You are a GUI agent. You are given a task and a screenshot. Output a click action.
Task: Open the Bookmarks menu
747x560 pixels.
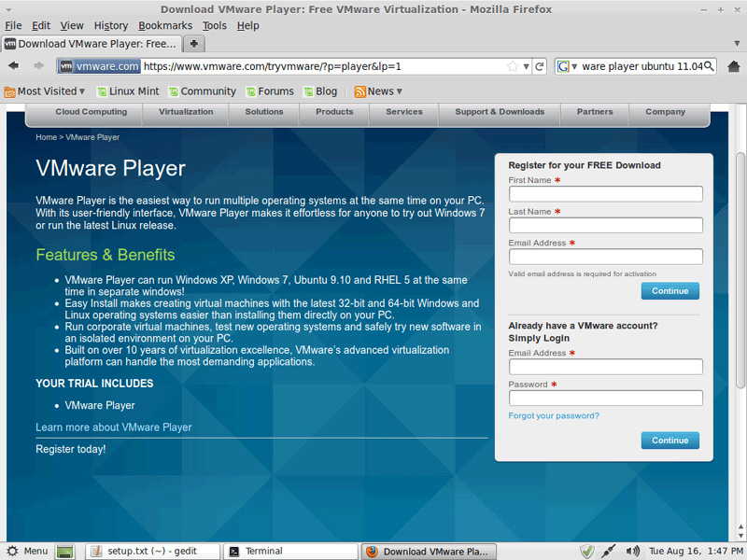(x=165, y=26)
